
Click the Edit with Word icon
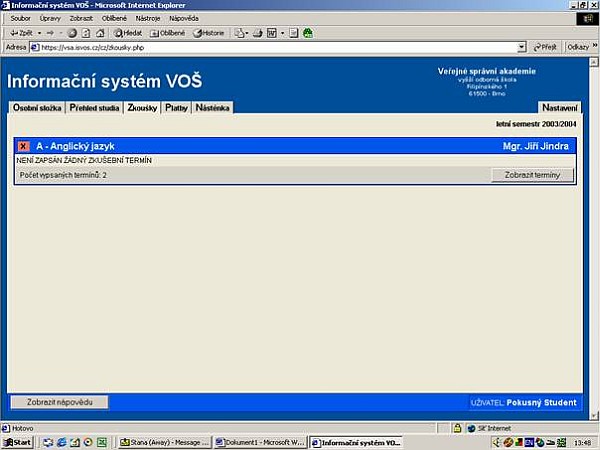tap(272, 33)
